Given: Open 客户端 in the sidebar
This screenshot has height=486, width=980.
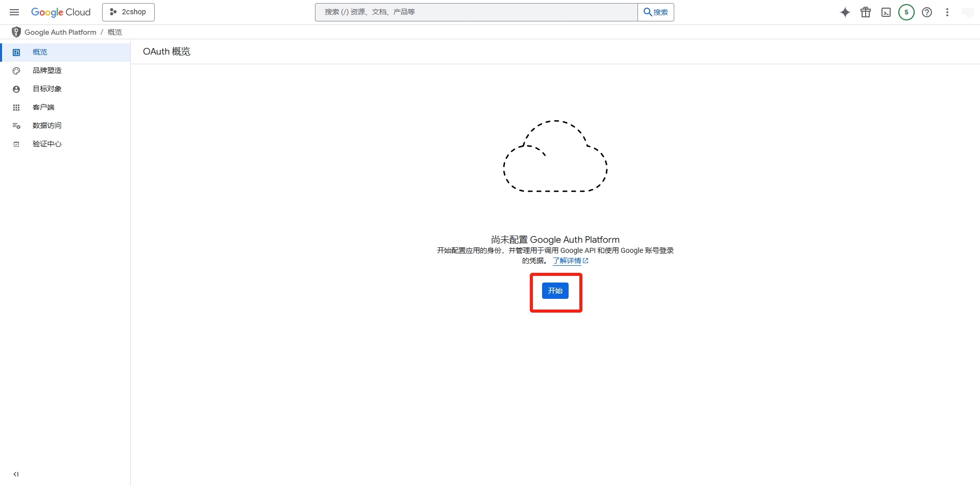Looking at the screenshot, I should point(65,107).
